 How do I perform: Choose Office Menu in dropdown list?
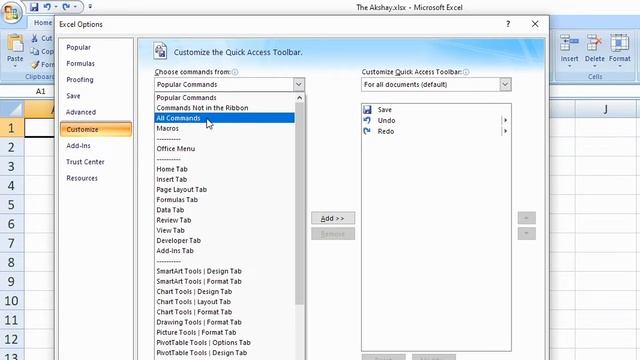point(224,149)
